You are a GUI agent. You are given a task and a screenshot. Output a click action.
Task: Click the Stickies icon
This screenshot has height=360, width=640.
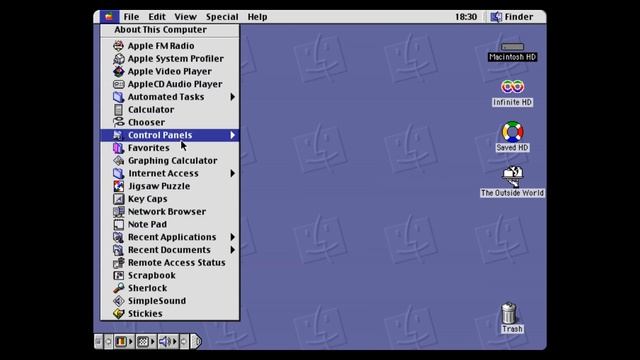tap(118, 314)
